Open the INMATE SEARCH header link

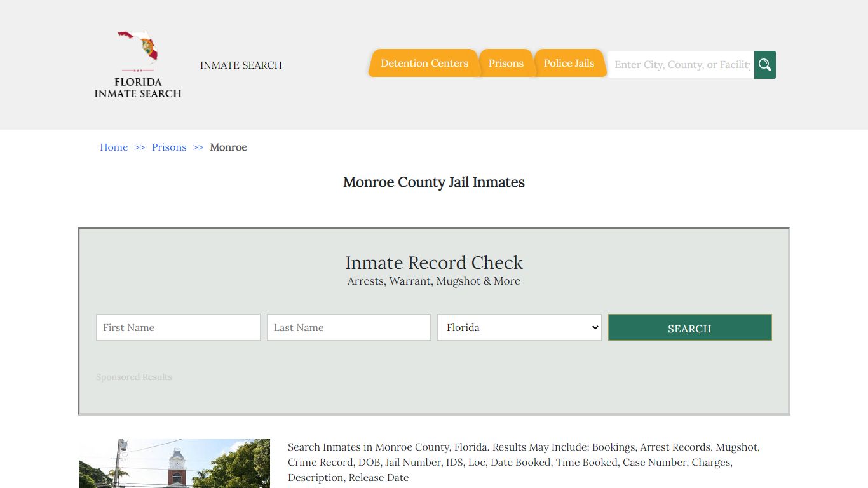coord(241,65)
